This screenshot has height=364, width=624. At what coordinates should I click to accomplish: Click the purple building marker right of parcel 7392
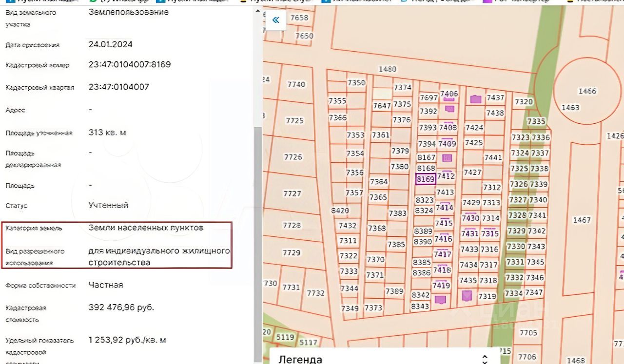coord(449,109)
